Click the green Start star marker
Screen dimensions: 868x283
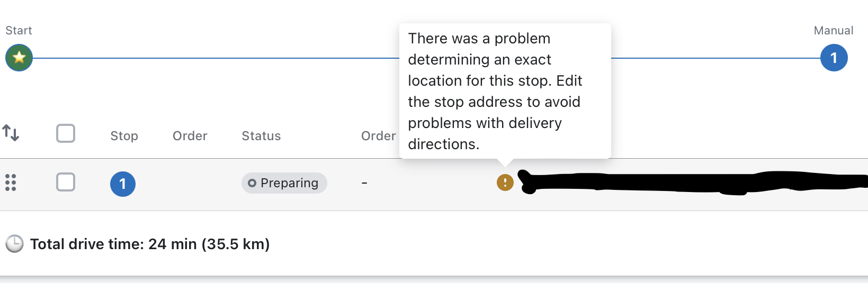19,58
